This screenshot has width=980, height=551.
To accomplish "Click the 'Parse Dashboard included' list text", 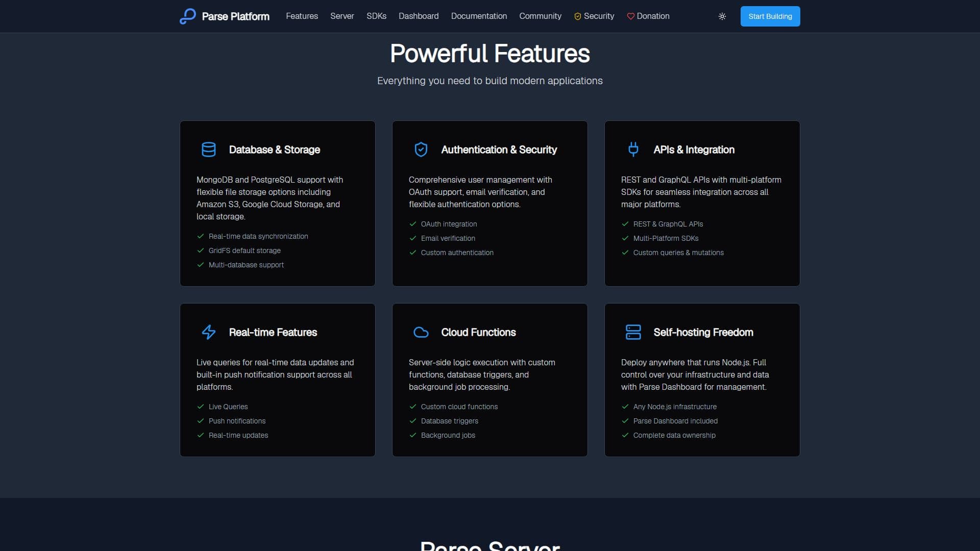I will coord(675,421).
